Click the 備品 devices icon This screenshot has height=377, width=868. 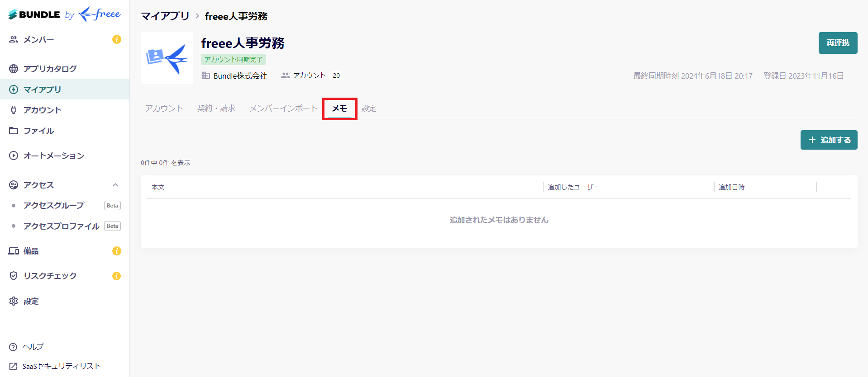[14, 251]
